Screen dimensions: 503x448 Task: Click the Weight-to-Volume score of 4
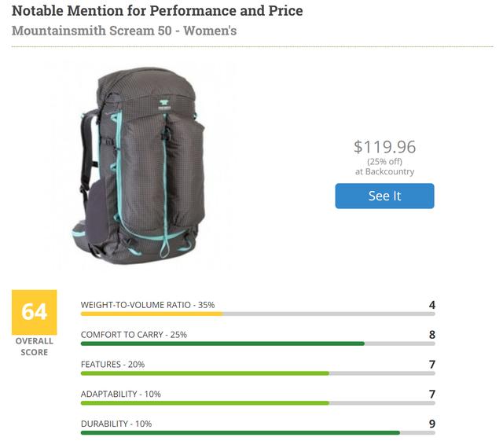431,304
